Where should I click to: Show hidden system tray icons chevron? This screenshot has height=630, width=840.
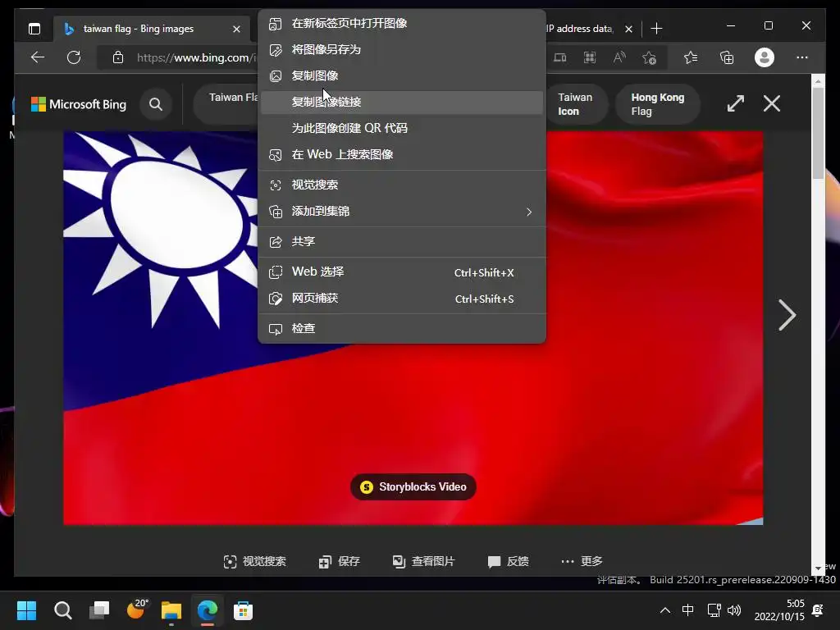(x=664, y=610)
